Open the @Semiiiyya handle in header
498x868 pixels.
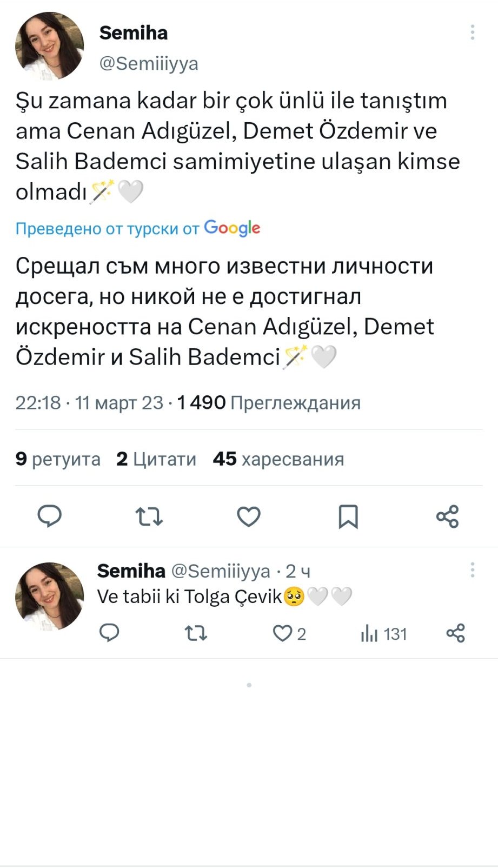(x=149, y=63)
